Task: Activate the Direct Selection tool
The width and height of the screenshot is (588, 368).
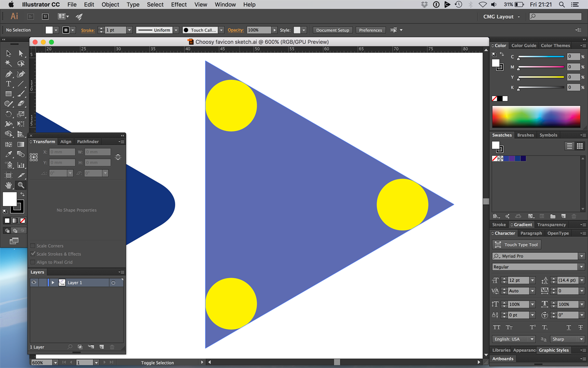Action: [21, 53]
